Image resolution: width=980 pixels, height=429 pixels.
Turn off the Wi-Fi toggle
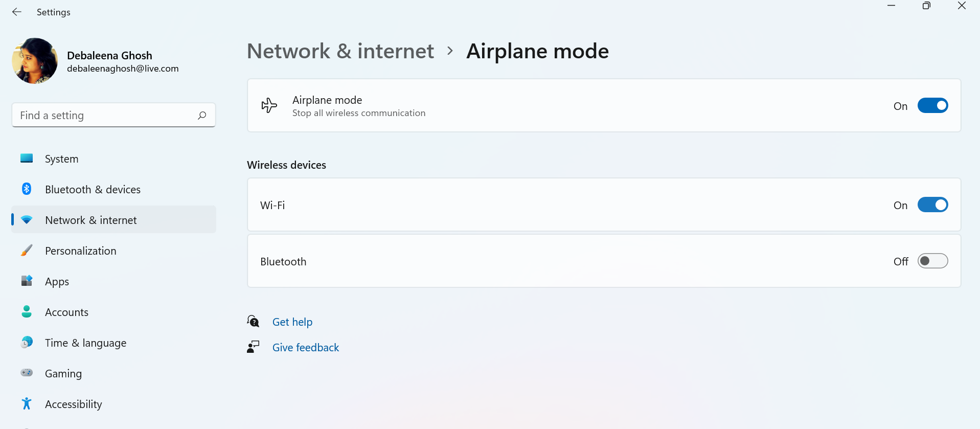[x=932, y=205]
